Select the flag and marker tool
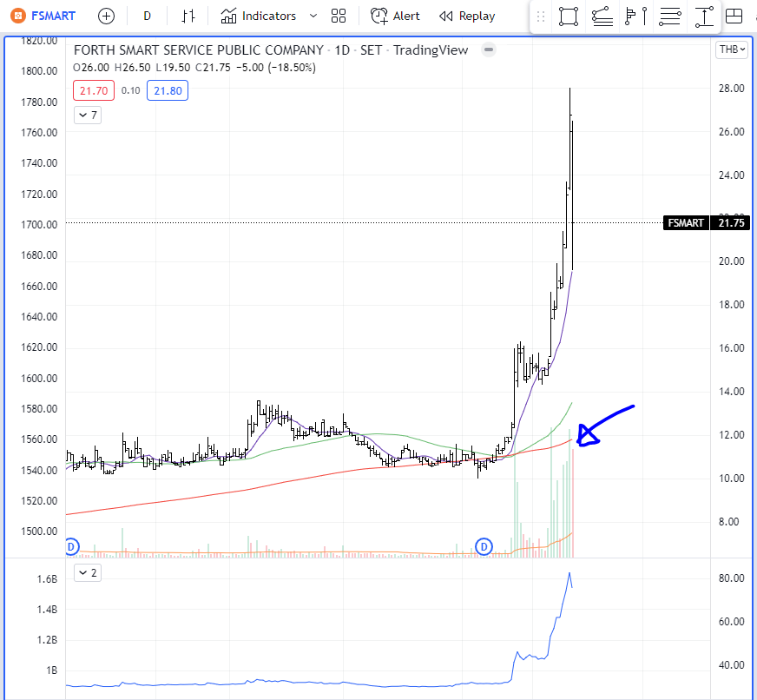Viewport: 757px width, 700px height. tap(635, 17)
